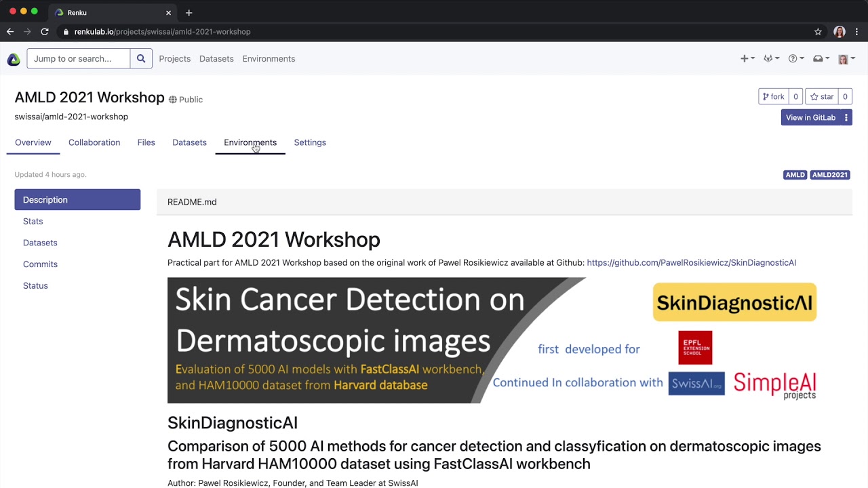Go to Projects in top navigation

coord(174,59)
